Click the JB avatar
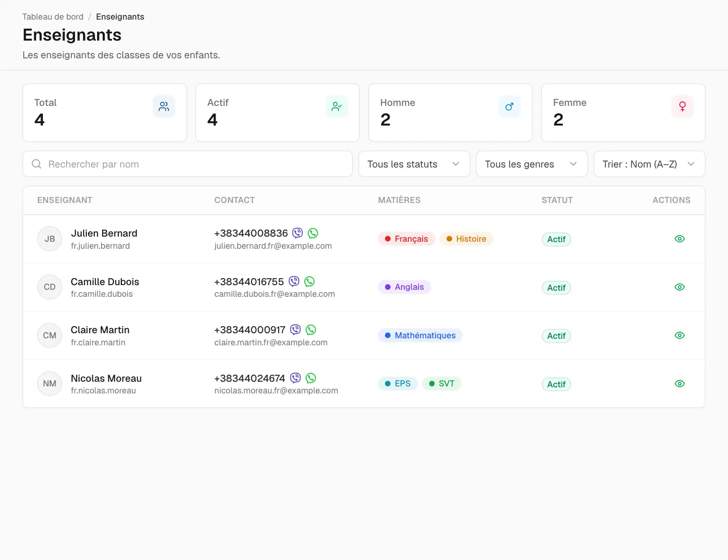This screenshot has width=728, height=560. (x=49, y=239)
